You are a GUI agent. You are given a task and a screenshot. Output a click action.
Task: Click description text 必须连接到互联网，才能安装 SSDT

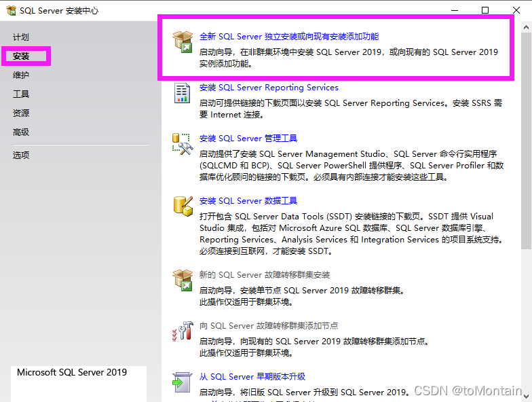(x=265, y=251)
